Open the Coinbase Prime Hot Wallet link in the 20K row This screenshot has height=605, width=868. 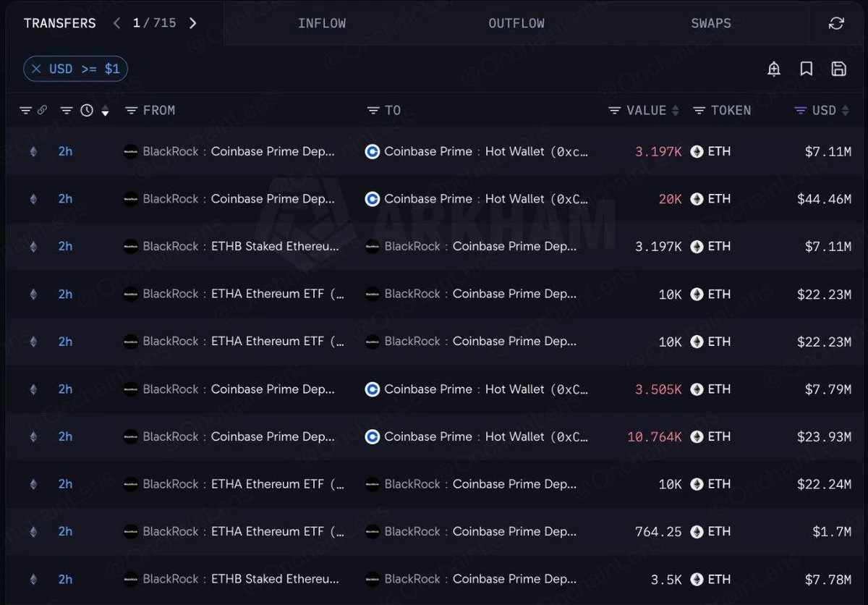(x=486, y=199)
